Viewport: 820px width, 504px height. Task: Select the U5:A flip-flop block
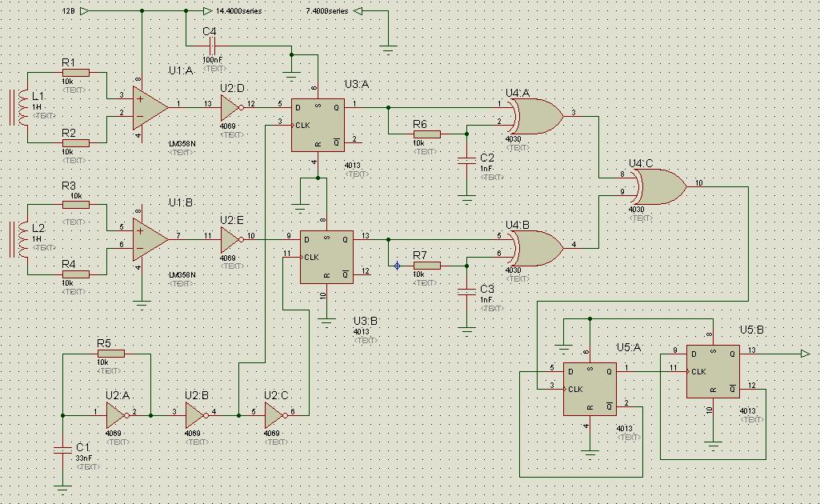(x=590, y=389)
